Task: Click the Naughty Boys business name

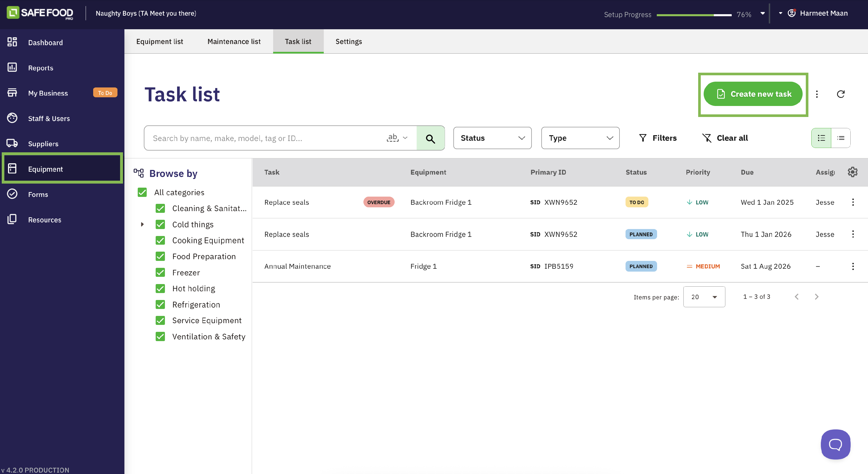Action: point(146,13)
